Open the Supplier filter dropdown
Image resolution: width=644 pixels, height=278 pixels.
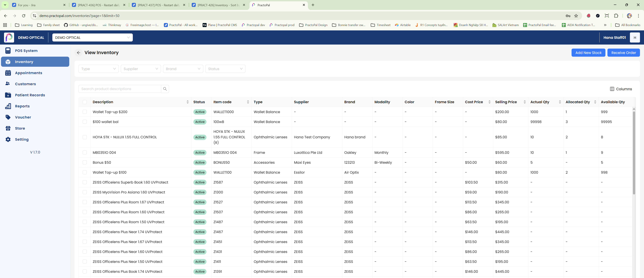click(141, 69)
